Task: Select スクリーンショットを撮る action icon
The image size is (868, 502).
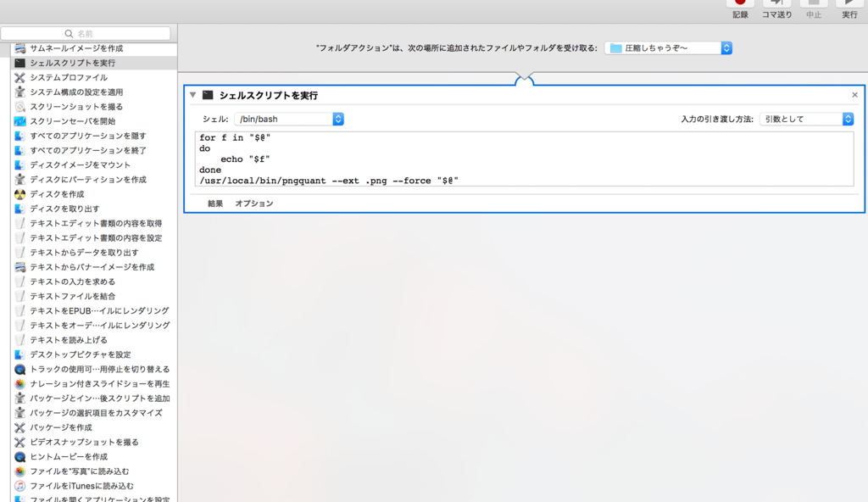Action: 20,106
